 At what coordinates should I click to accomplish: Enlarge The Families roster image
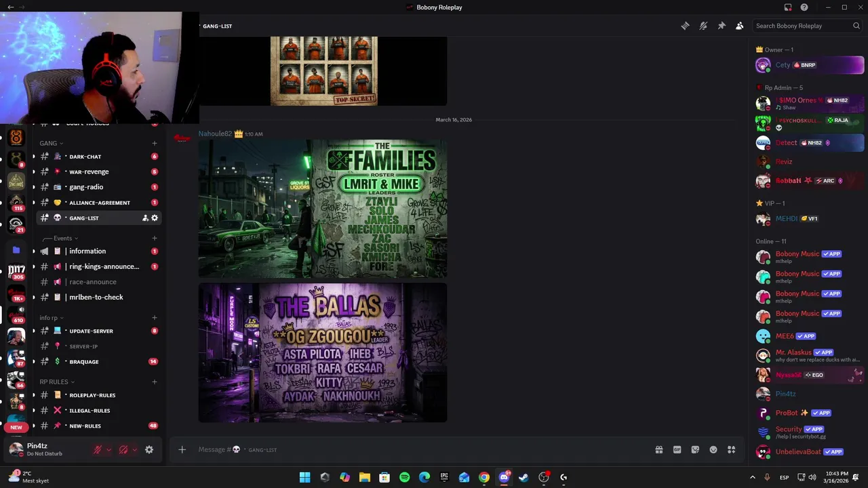pos(323,209)
